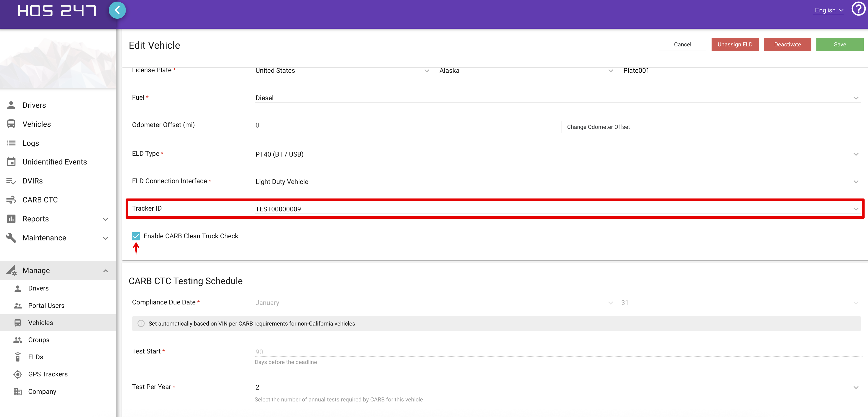This screenshot has width=868, height=417.
Task: Click the Drivers person icon in main menu
Action: point(11,105)
